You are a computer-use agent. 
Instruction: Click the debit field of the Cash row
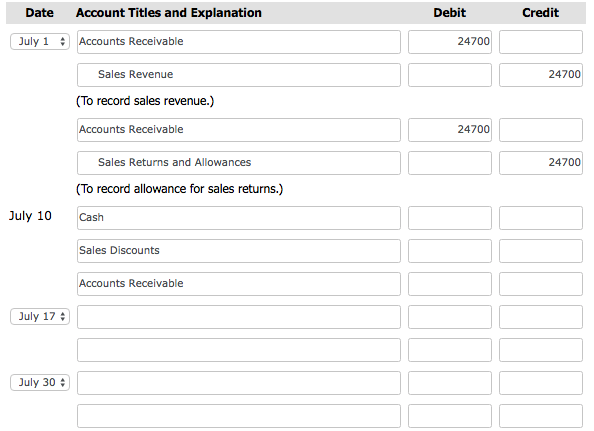pos(450,218)
